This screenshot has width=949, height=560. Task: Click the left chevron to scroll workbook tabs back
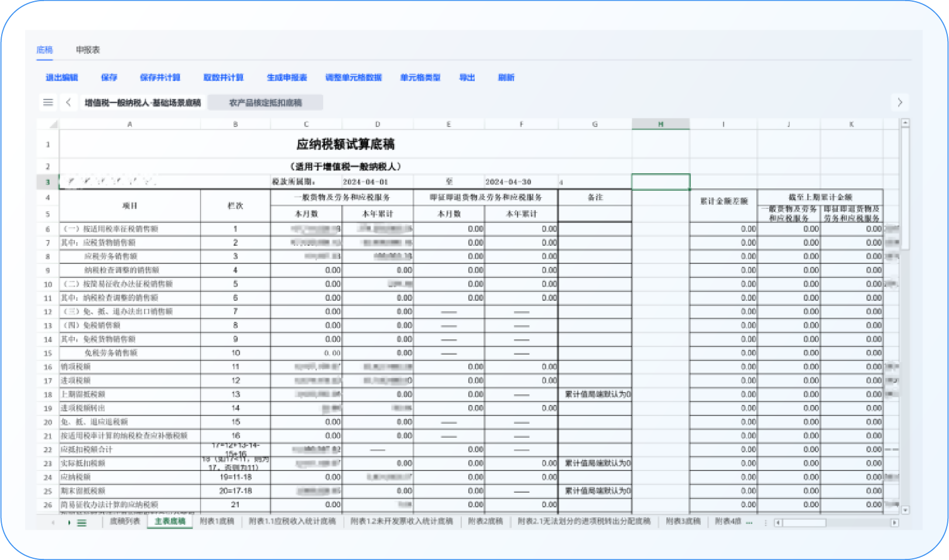(x=68, y=102)
